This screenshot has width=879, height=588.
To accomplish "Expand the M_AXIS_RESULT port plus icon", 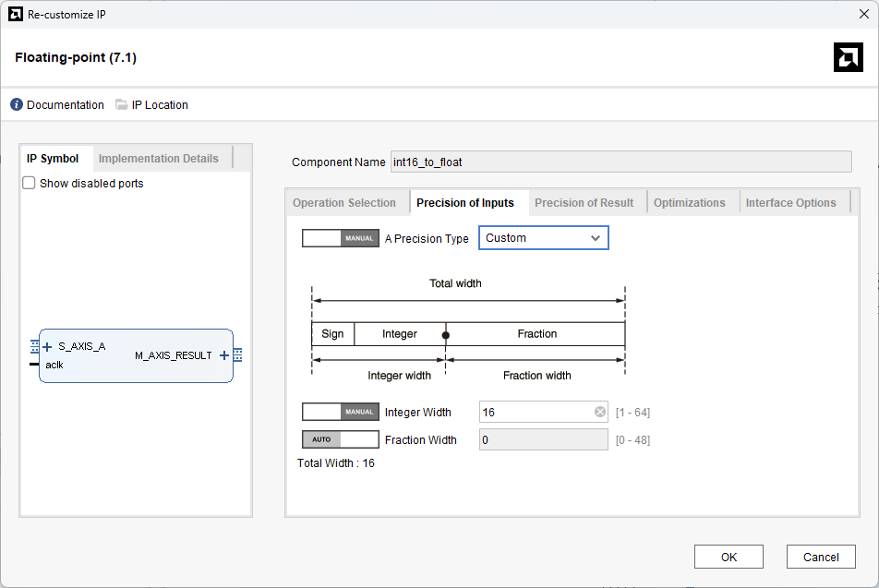I will pyautogui.click(x=224, y=355).
